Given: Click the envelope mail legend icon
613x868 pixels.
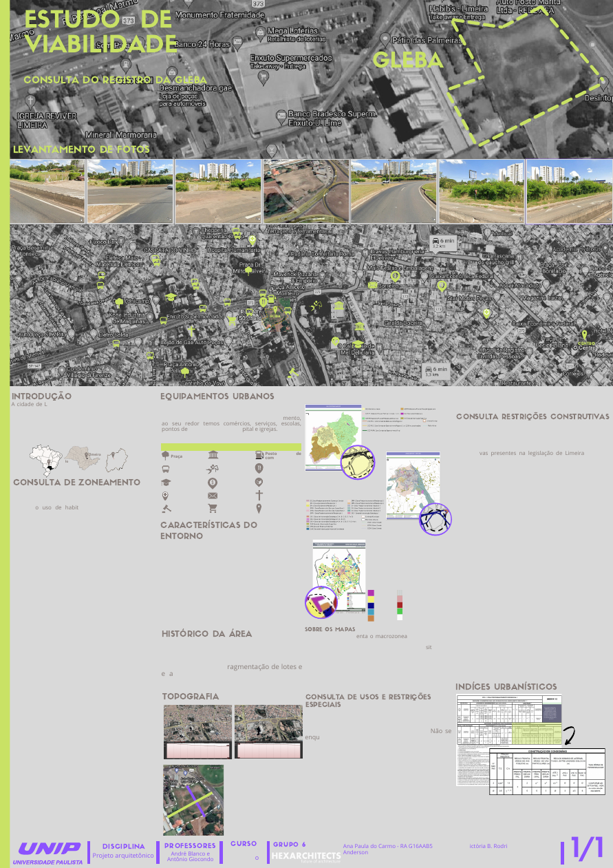Looking at the screenshot, I should tap(213, 496).
